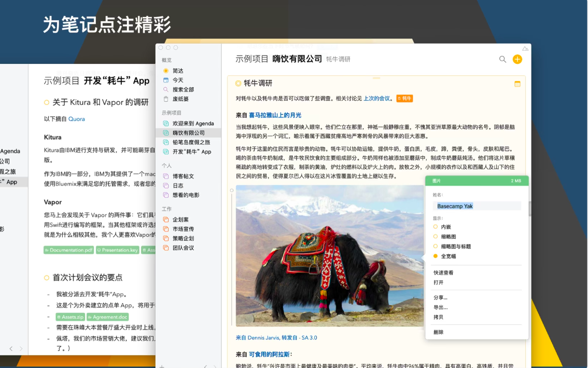The image size is (588, 368).
Task: Select the 内嵌 display option
Action: (x=445, y=227)
